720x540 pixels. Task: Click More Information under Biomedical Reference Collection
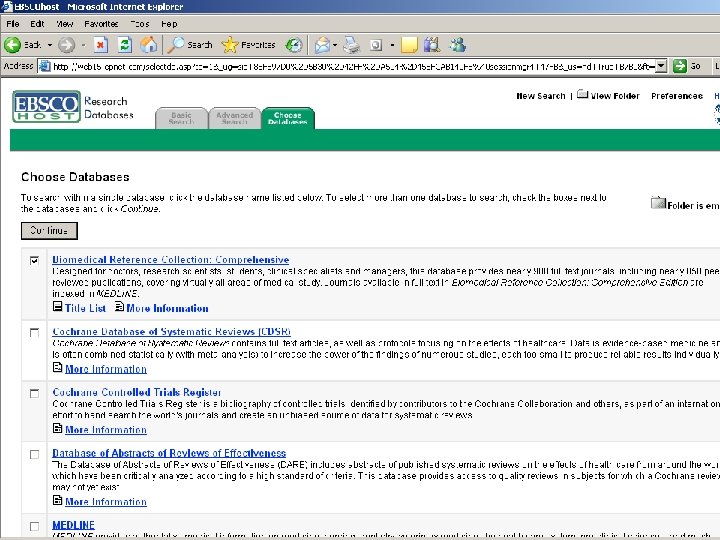click(x=167, y=308)
